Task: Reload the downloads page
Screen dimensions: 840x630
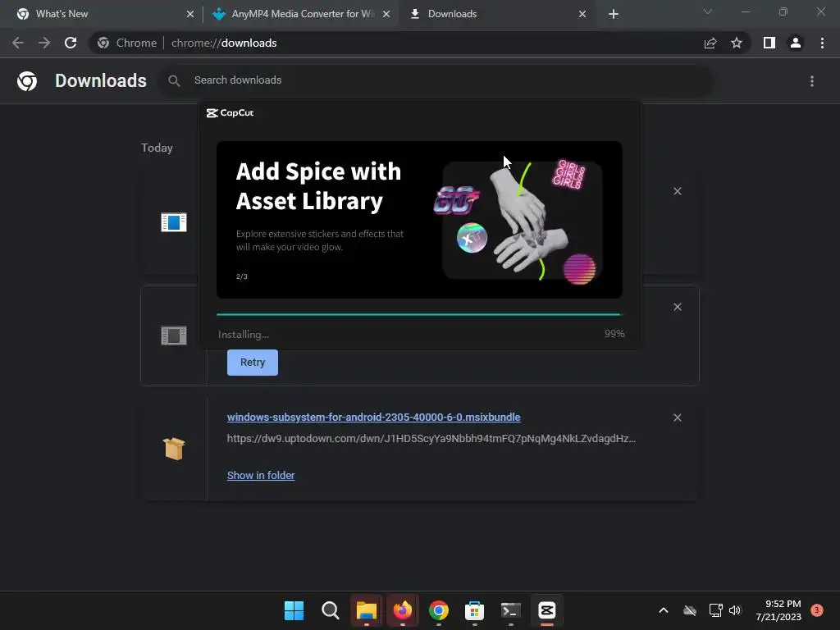Action: pos(71,43)
